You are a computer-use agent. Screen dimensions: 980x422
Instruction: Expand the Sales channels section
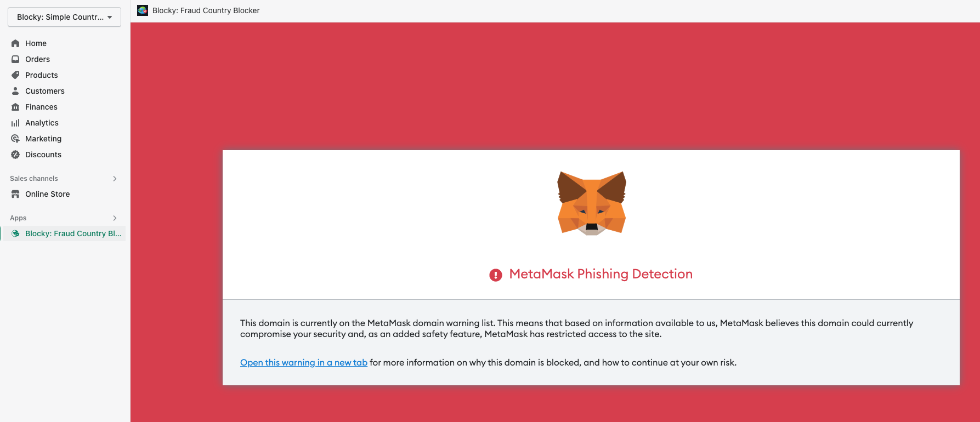(115, 178)
